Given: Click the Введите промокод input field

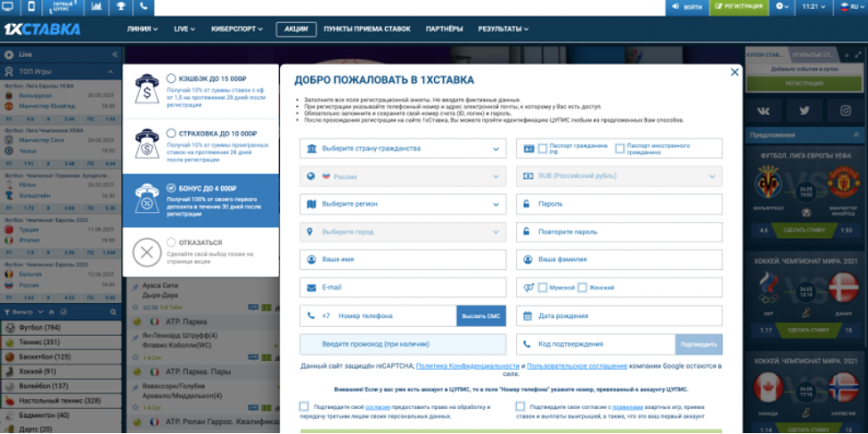Looking at the screenshot, I should (403, 344).
